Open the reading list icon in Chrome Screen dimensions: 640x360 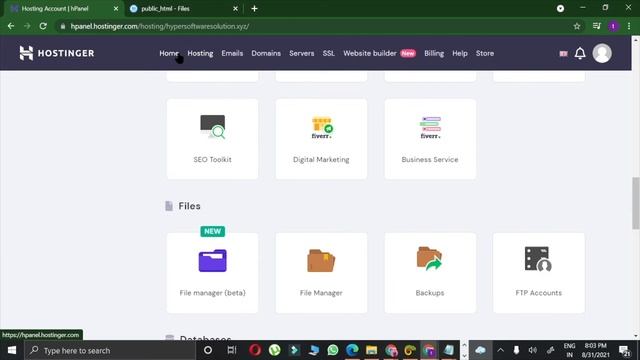pos(597,26)
